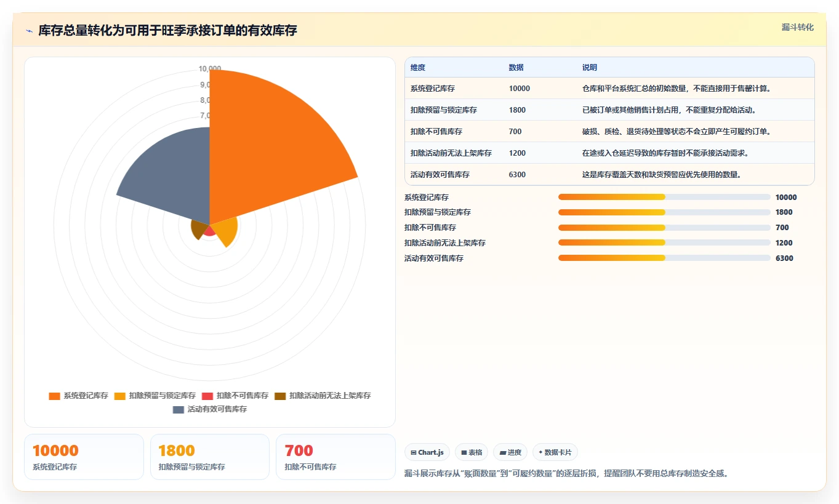Screen dimensions: 839x504
Task: Click the 系统登记库存 progress bar
Action: click(664, 197)
